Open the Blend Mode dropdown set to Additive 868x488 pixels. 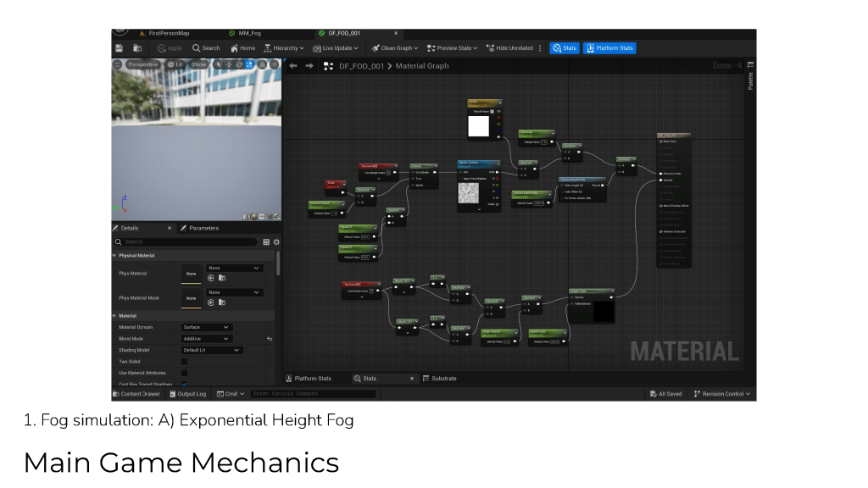(206, 339)
